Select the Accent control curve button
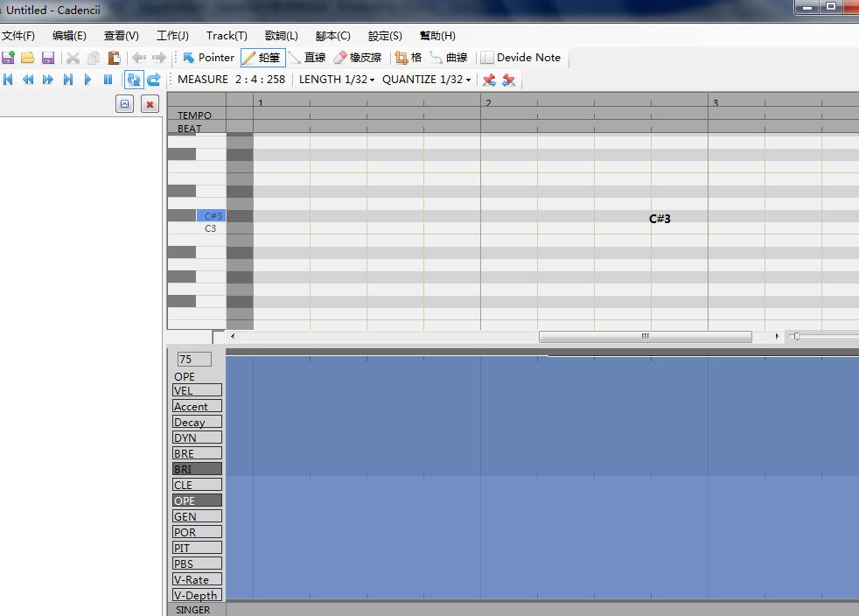The image size is (859, 616). [x=197, y=406]
